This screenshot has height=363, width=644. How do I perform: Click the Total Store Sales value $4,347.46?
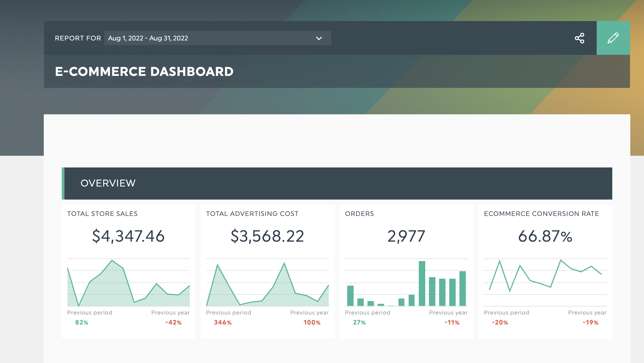coord(128,236)
